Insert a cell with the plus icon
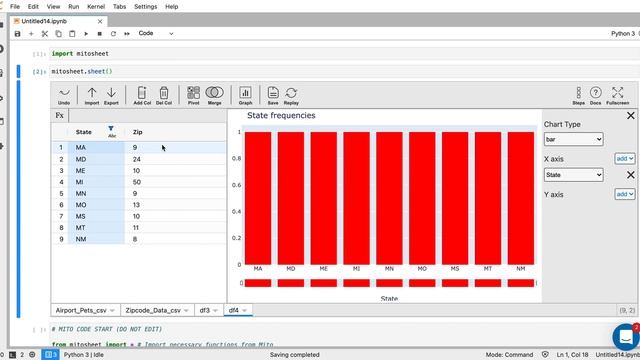 tap(31, 33)
